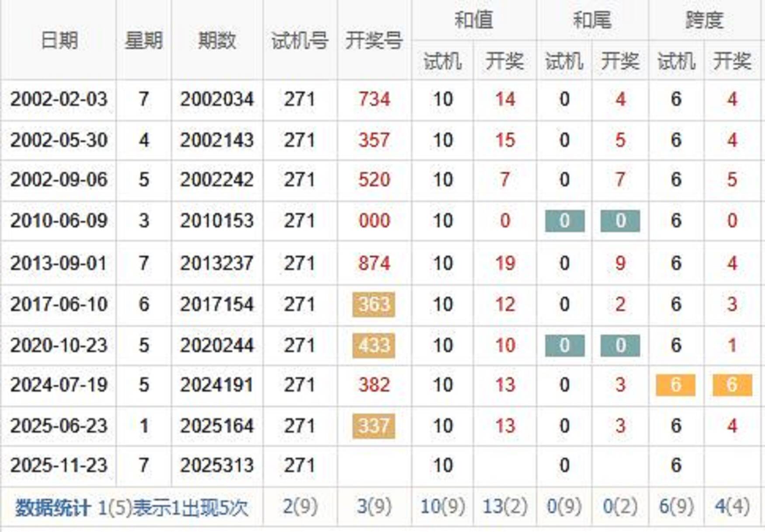Click the 4(4) statistic in footer
Viewport: 765px width, 532px height.
pos(732,507)
